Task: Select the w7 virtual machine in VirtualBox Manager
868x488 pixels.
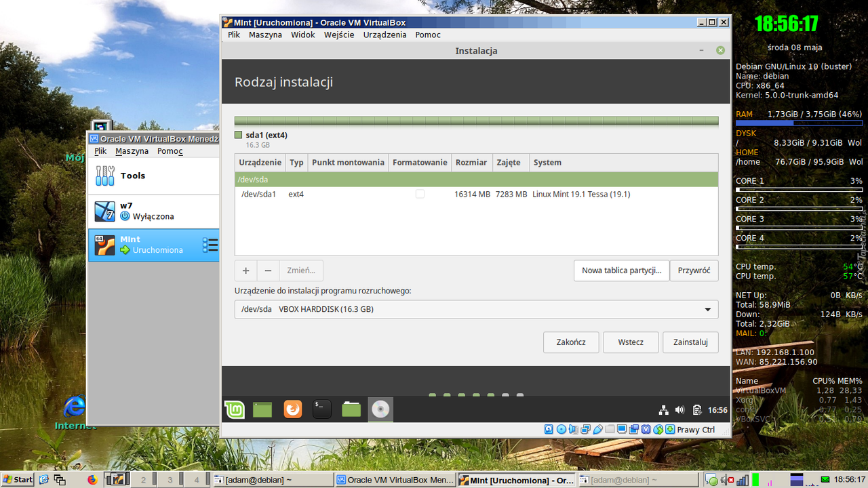Action: click(154, 211)
